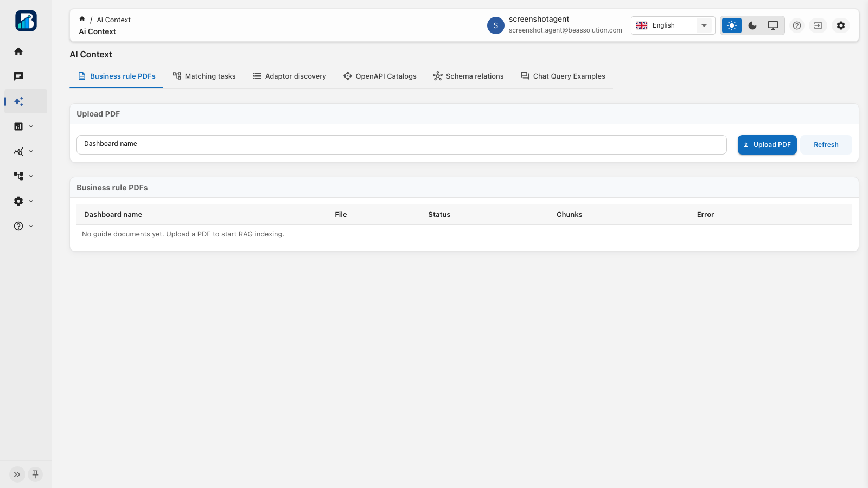Open the analytics search sidebar icon
This screenshot has width=868, height=488.
(x=18, y=151)
